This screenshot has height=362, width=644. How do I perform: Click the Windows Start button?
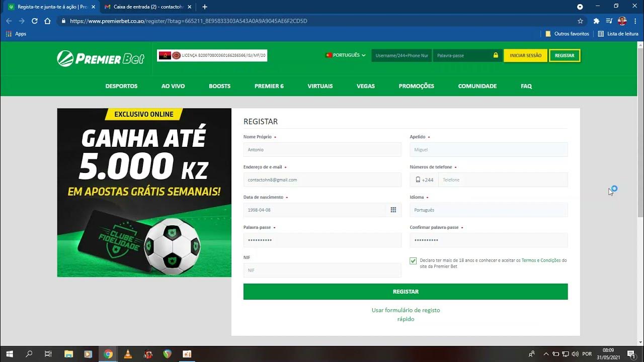pyautogui.click(x=9, y=354)
